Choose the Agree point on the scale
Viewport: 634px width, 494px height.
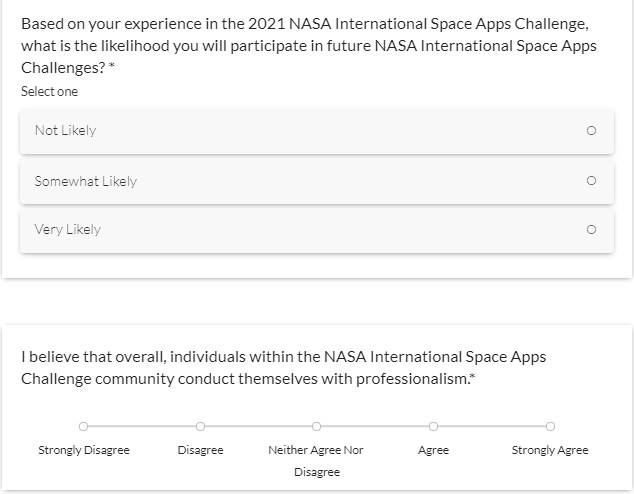click(x=433, y=426)
